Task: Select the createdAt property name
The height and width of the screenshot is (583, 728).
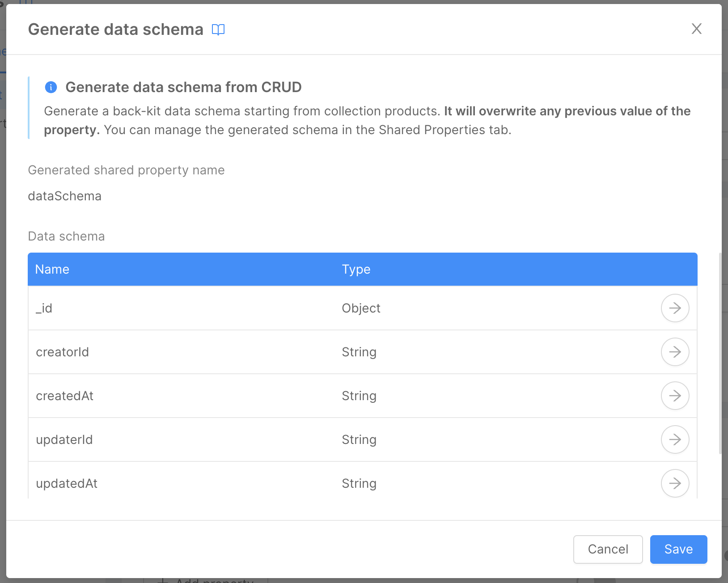Action: pos(64,396)
